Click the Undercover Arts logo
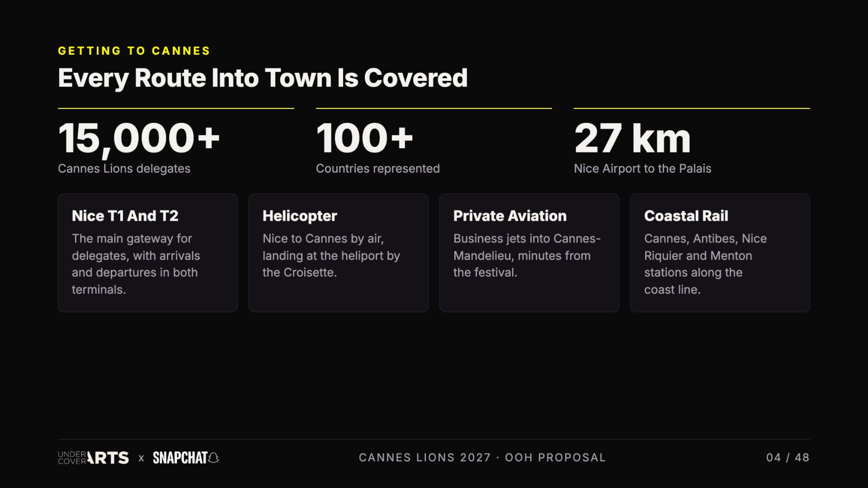 point(93,458)
